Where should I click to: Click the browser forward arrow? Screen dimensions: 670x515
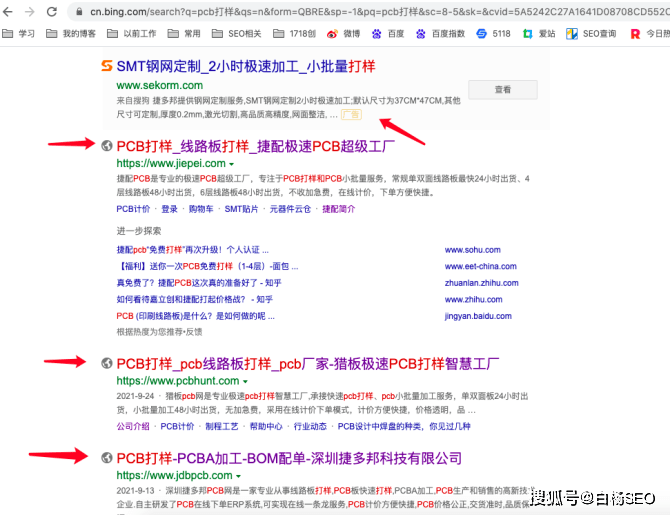(x=29, y=12)
